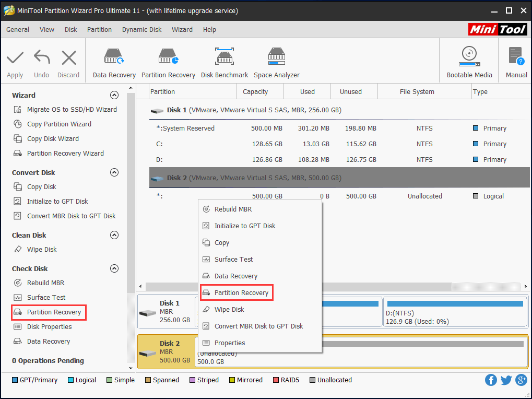Click the Facebook icon in status bar
The image size is (532, 399).
click(x=491, y=380)
